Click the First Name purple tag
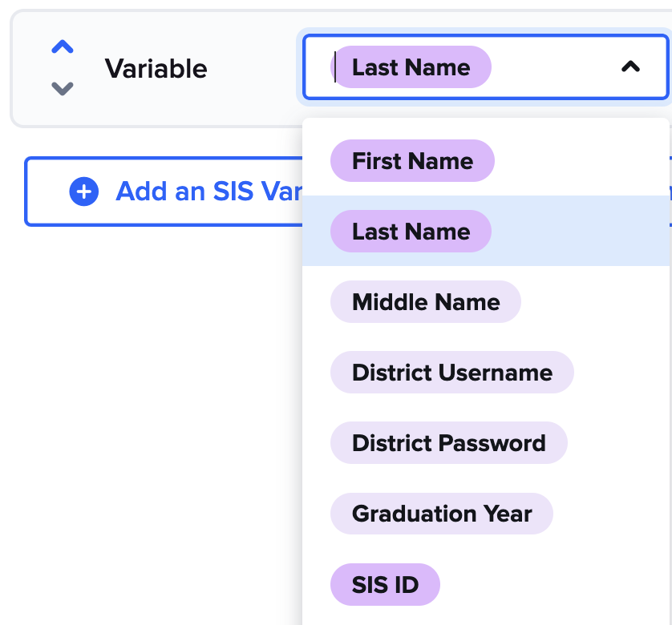Image resolution: width=672 pixels, height=625 pixels. [412, 161]
